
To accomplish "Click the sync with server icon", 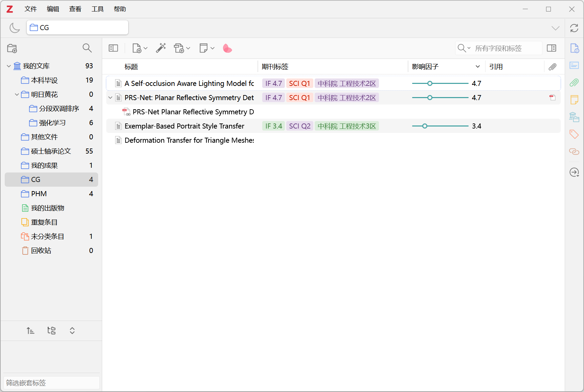I will (x=574, y=28).
